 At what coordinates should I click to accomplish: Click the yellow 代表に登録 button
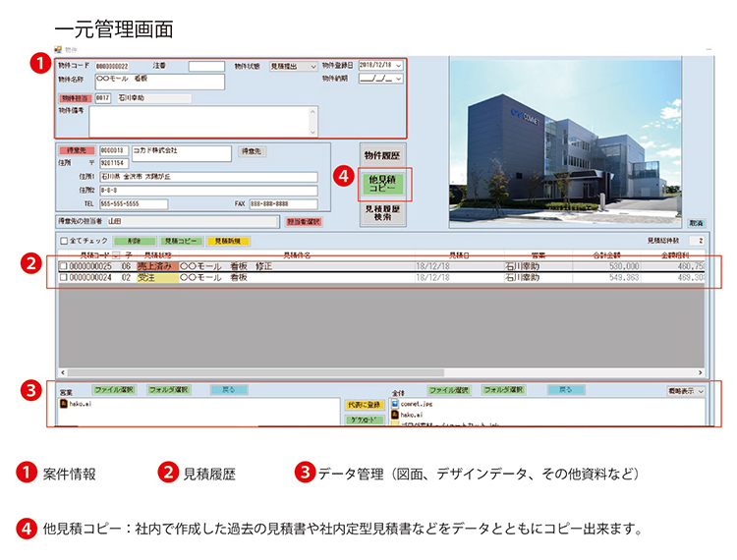coord(365,405)
